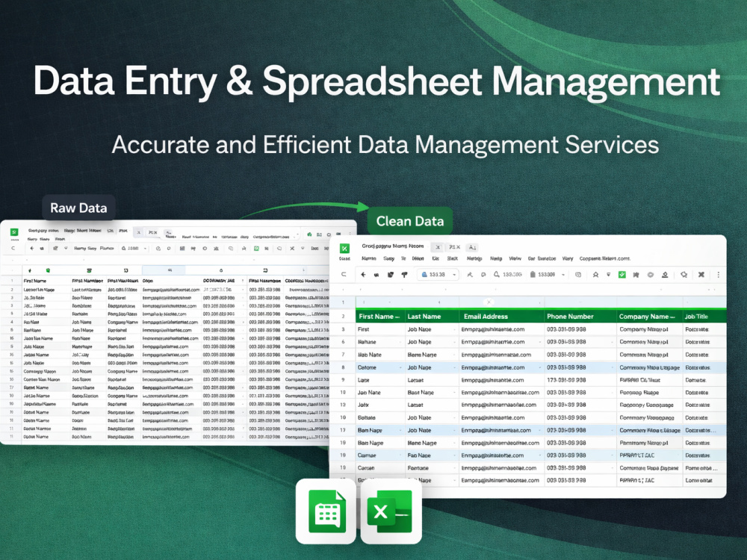Select the PS X tab in Raw Data window
747x560 pixels.
[x=152, y=232]
